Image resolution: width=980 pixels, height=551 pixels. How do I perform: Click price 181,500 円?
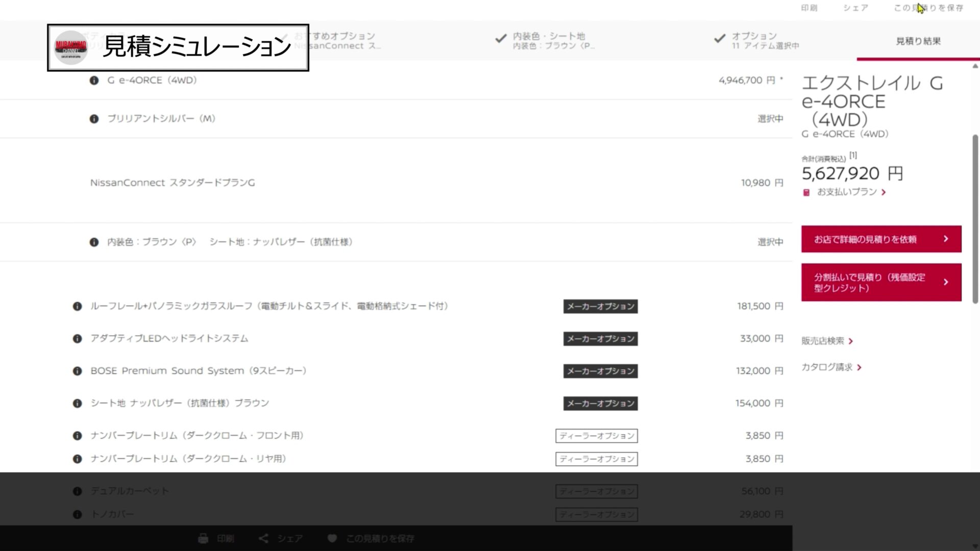[x=760, y=306]
